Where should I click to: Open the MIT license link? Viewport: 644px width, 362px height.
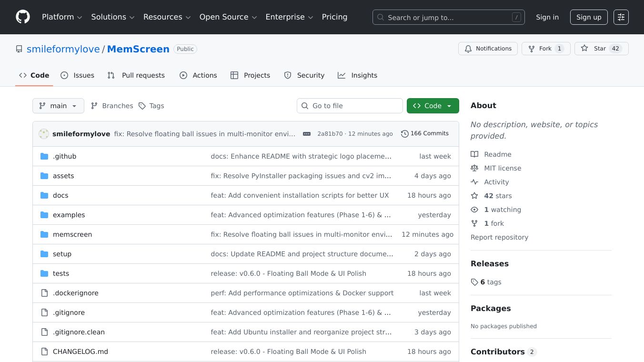tap(502, 168)
